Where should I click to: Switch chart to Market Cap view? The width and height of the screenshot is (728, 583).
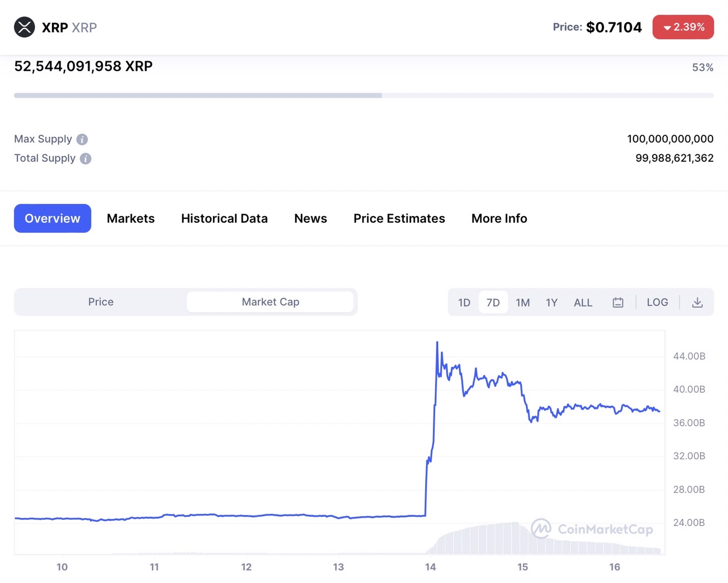coord(270,302)
